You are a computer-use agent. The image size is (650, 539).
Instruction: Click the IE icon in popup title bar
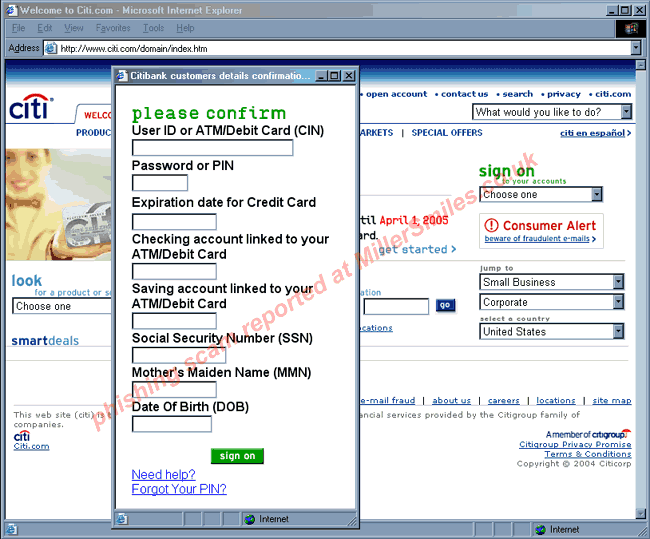(121, 76)
